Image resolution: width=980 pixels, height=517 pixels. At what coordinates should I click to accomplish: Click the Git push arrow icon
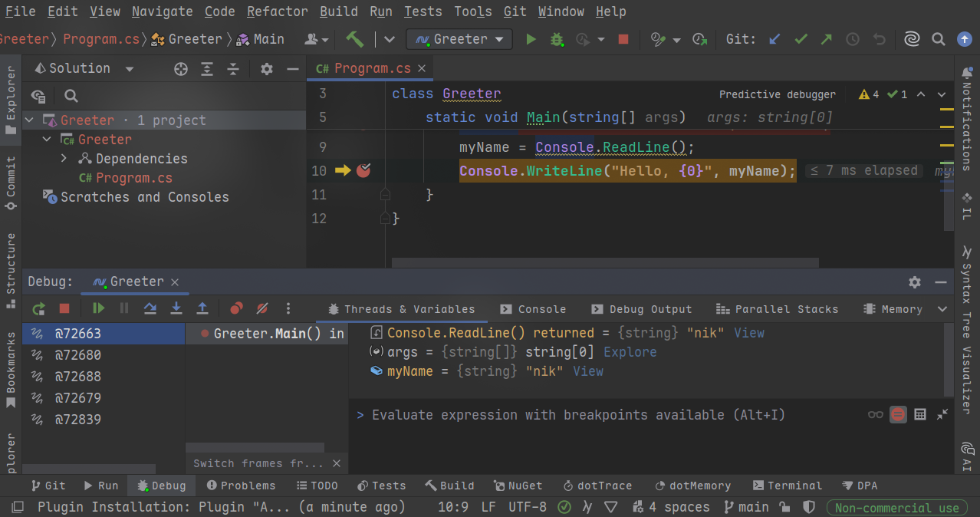point(827,39)
